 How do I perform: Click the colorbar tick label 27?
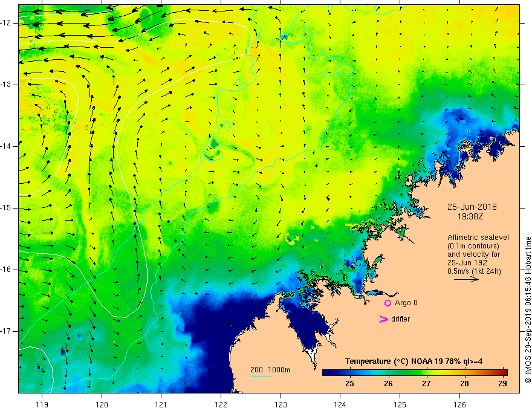pos(426,384)
